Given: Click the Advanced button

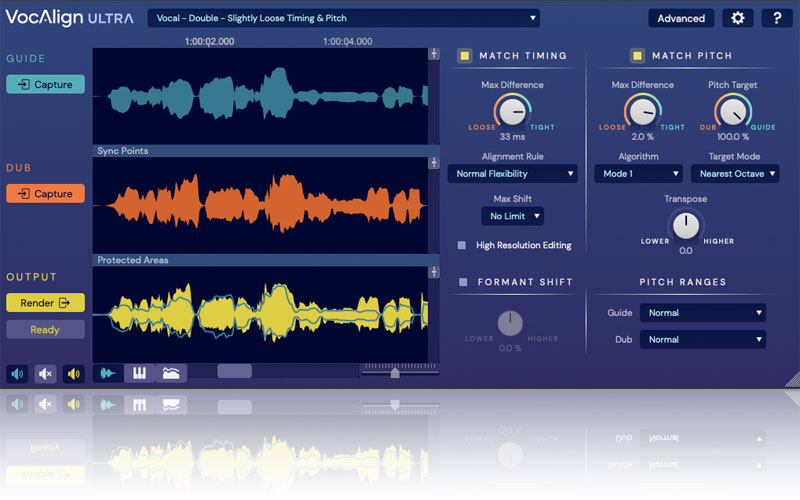Looking at the screenshot, I should 681,18.
